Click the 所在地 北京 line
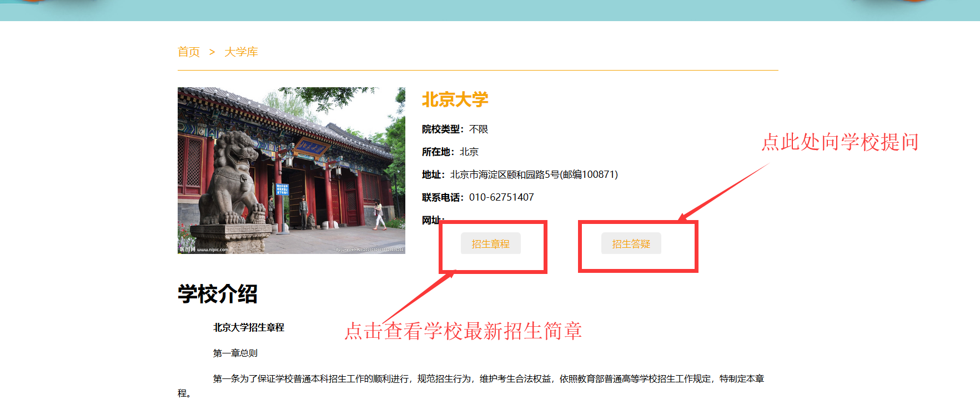The height and width of the screenshot is (409, 980). pos(450,152)
